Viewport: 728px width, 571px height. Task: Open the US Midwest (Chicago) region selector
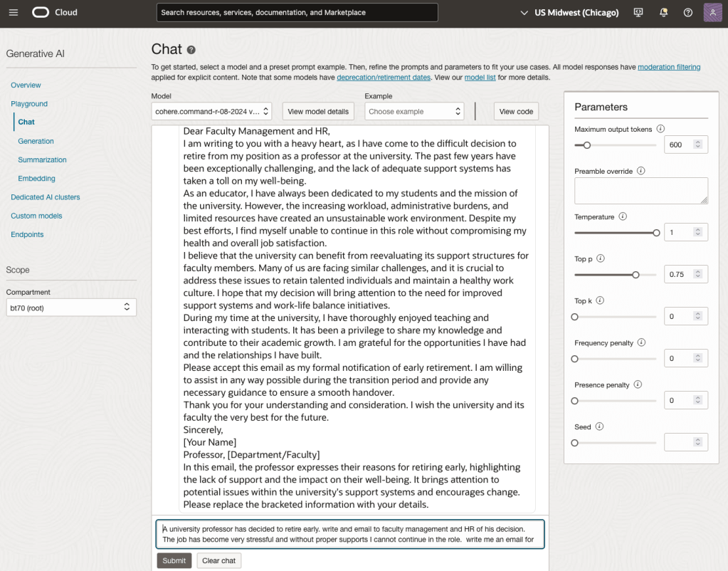[x=577, y=13]
